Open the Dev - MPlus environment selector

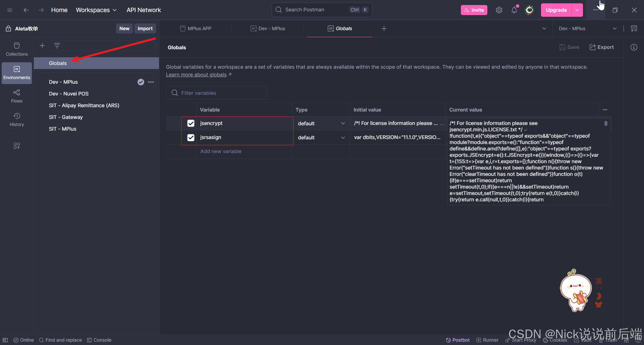point(588,28)
